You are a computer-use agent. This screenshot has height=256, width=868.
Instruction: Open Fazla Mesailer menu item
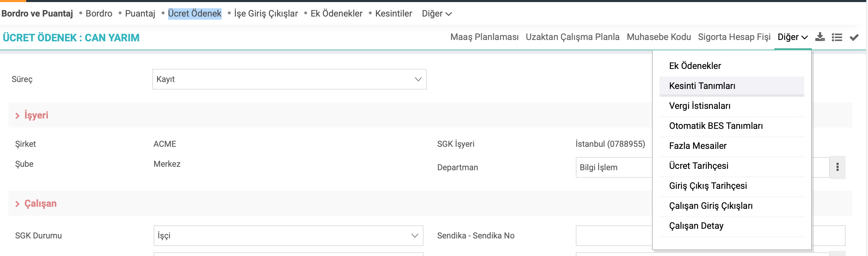coord(732,146)
